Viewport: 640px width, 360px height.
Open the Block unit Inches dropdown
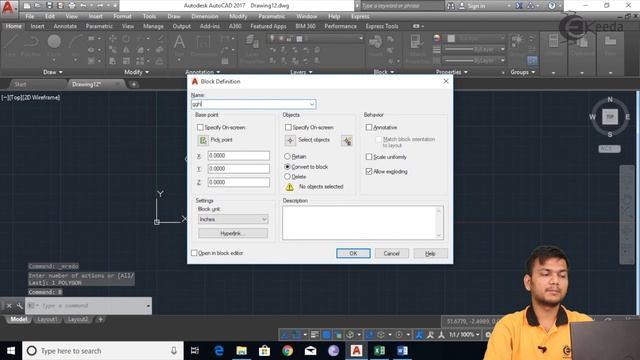[233, 219]
